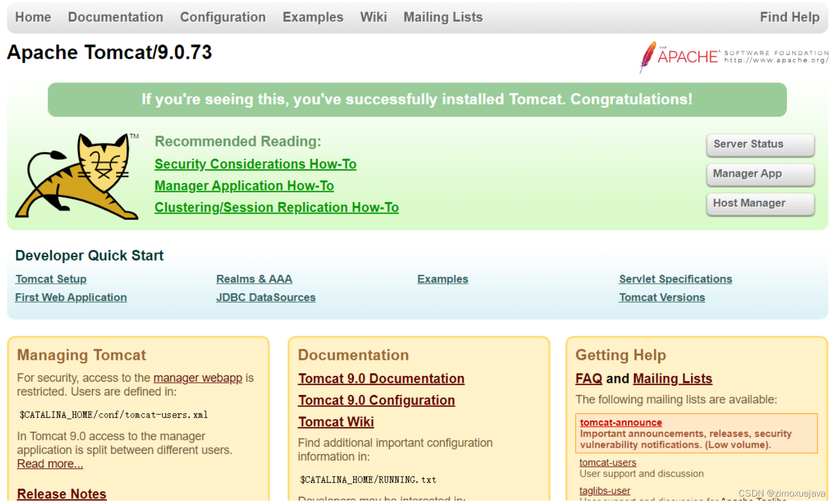Click Examples link under Developer Quick Start
Viewport: 834px width, 504px height.
point(443,279)
